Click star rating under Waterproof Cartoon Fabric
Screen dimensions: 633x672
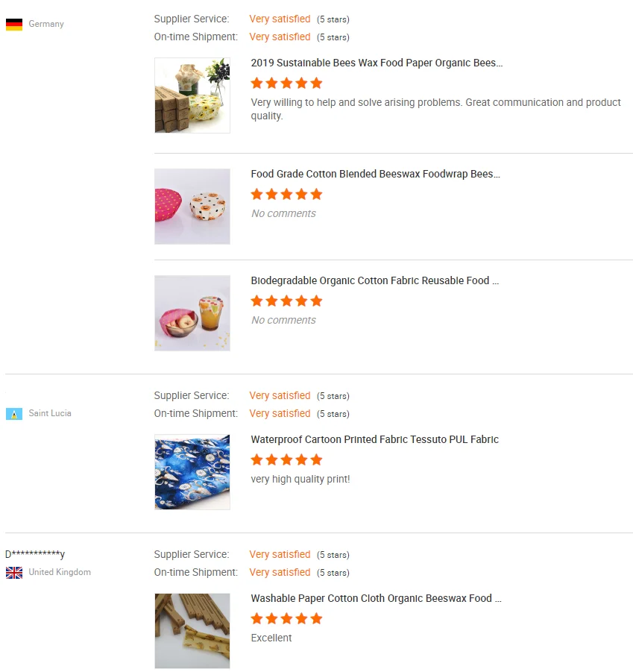click(286, 459)
